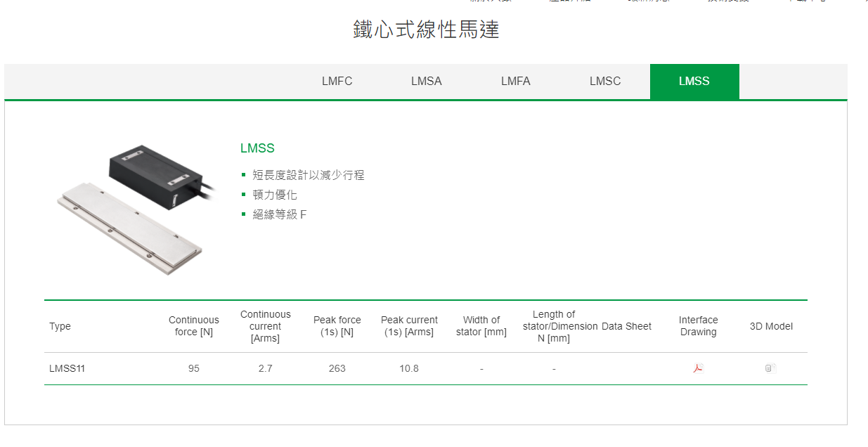
Task: Click the peak force value 263
Action: [337, 368]
